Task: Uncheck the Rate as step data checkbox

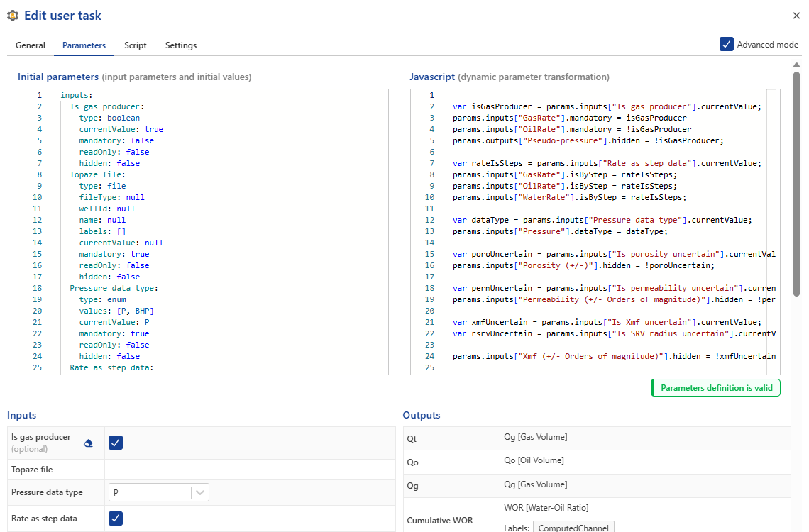Action: point(116,519)
